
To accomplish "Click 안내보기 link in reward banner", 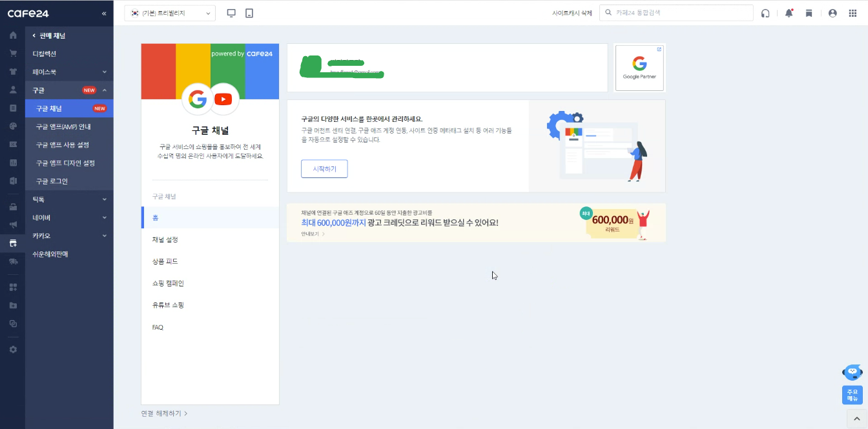I will [313, 234].
